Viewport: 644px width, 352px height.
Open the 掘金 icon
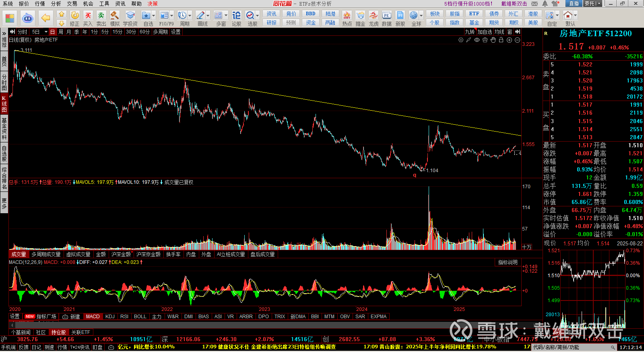[x=360, y=15]
